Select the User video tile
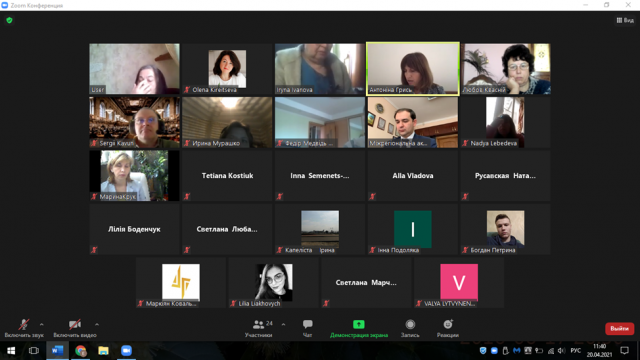The width and height of the screenshot is (640, 360). click(134, 69)
